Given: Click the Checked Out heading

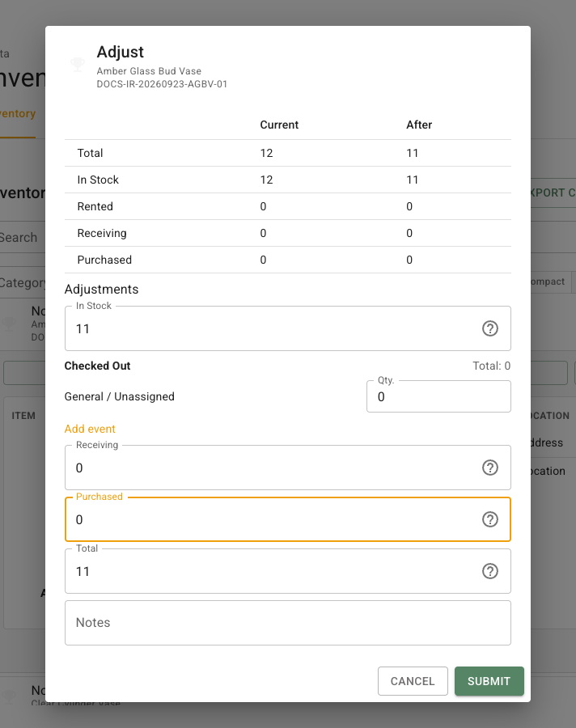Looking at the screenshot, I should click(98, 366).
